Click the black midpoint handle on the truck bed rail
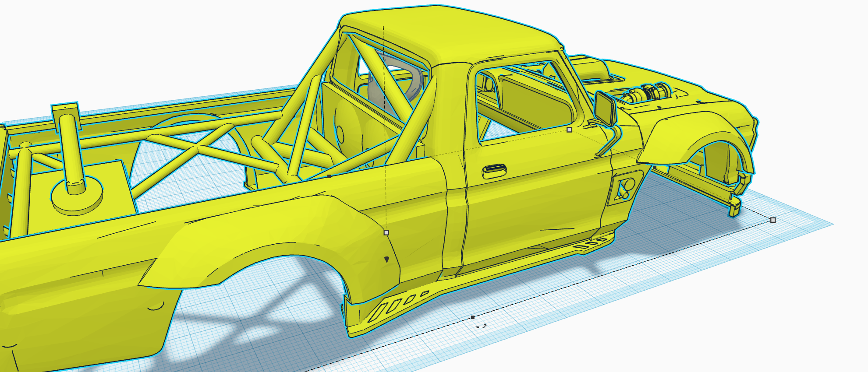Viewport: 868px width, 372px height. click(x=329, y=176)
